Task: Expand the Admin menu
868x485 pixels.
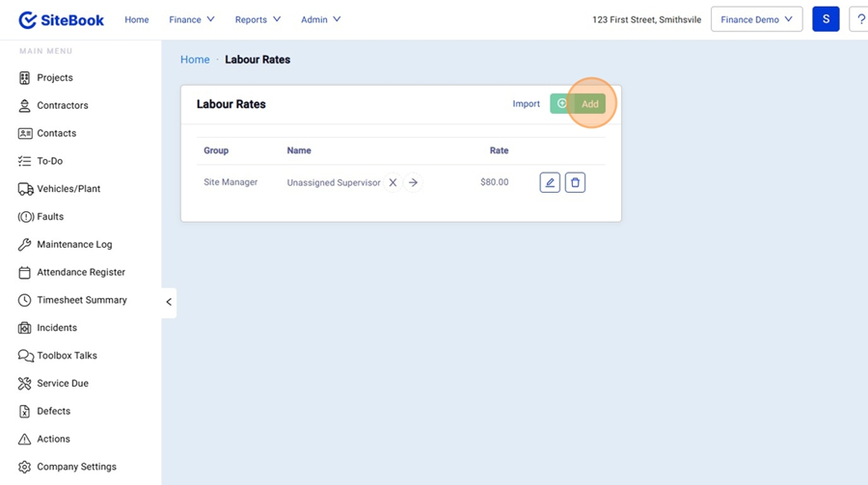Action: [x=320, y=19]
